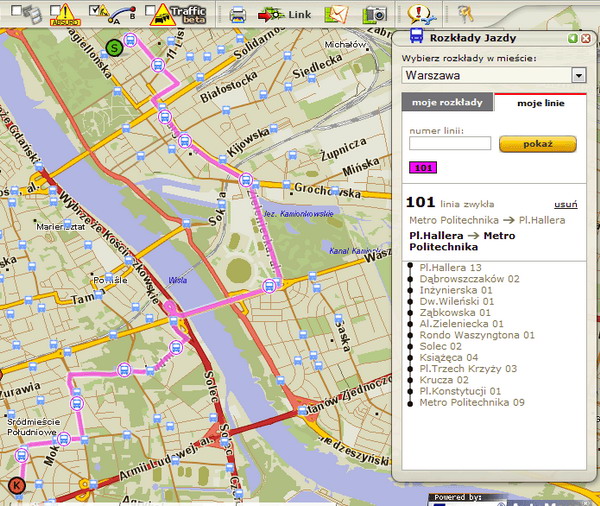
Task: Select stop Inżynierska 01
Action: [x=456, y=290]
